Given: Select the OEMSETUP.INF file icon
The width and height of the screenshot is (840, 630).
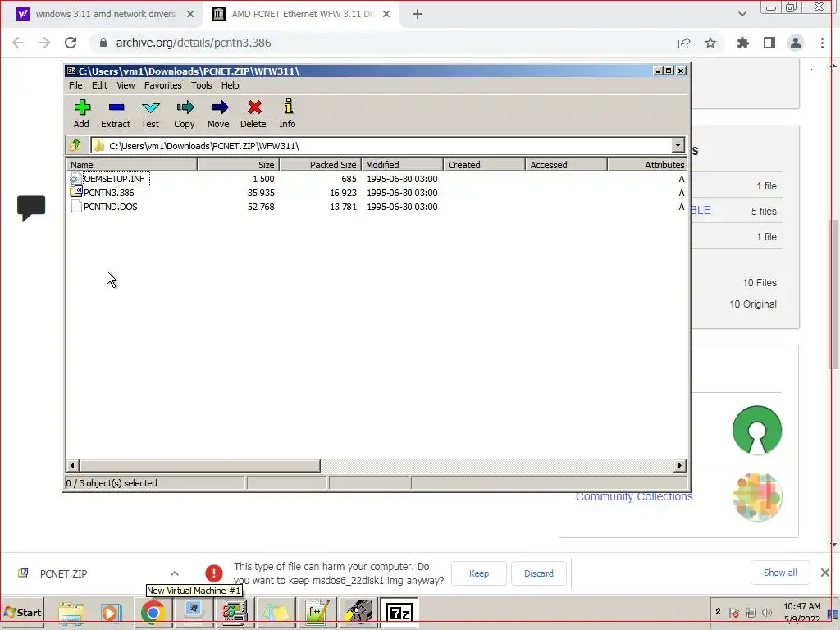Looking at the screenshot, I should pyautogui.click(x=76, y=178).
